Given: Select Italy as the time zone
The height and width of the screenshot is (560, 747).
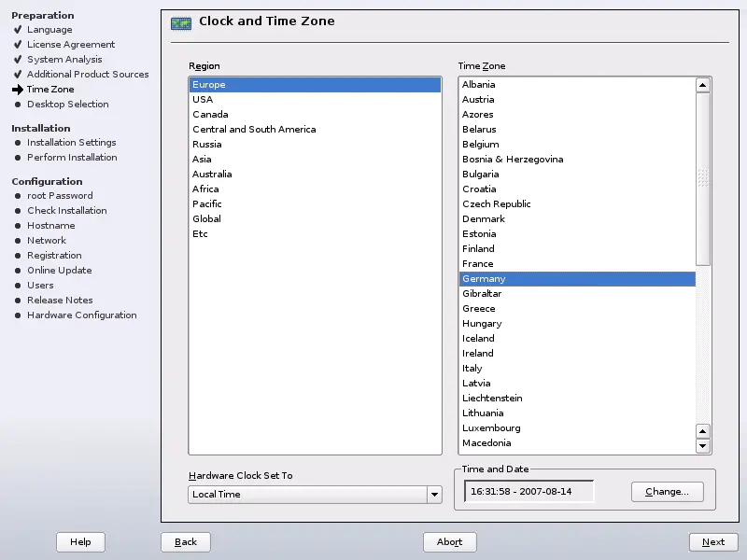Looking at the screenshot, I should click(472, 369).
